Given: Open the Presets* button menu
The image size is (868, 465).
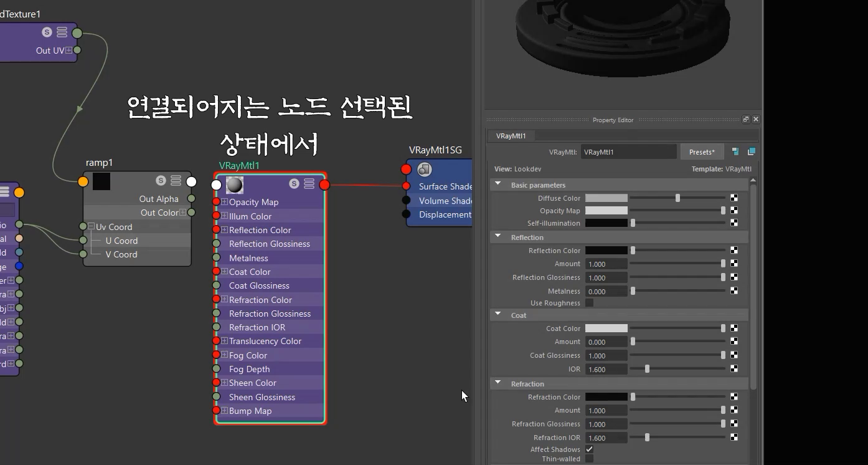Looking at the screenshot, I should [x=702, y=151].
